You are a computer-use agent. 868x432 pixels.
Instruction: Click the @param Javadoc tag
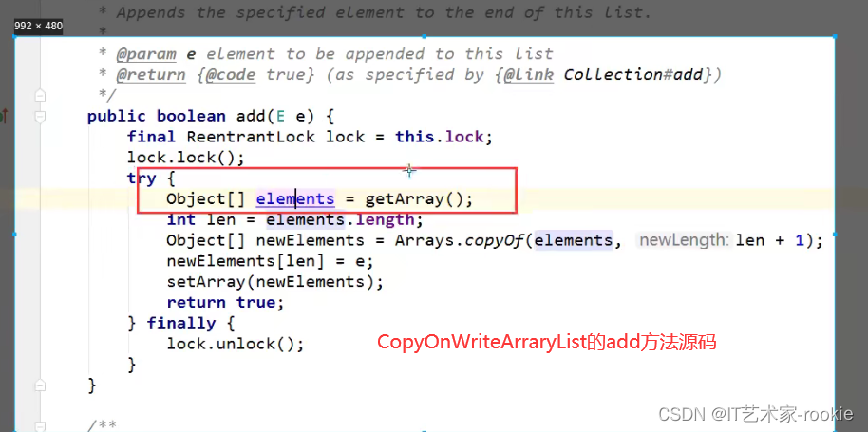[x=146, y=54]
